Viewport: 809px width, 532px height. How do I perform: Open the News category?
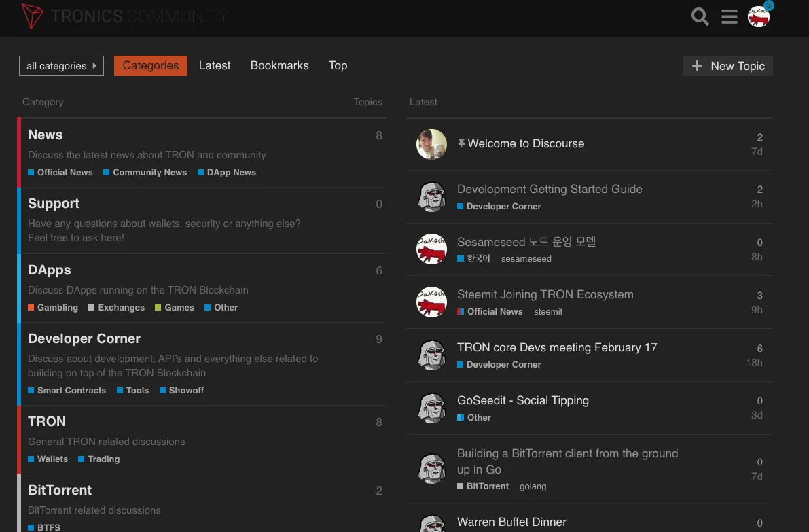46,135
